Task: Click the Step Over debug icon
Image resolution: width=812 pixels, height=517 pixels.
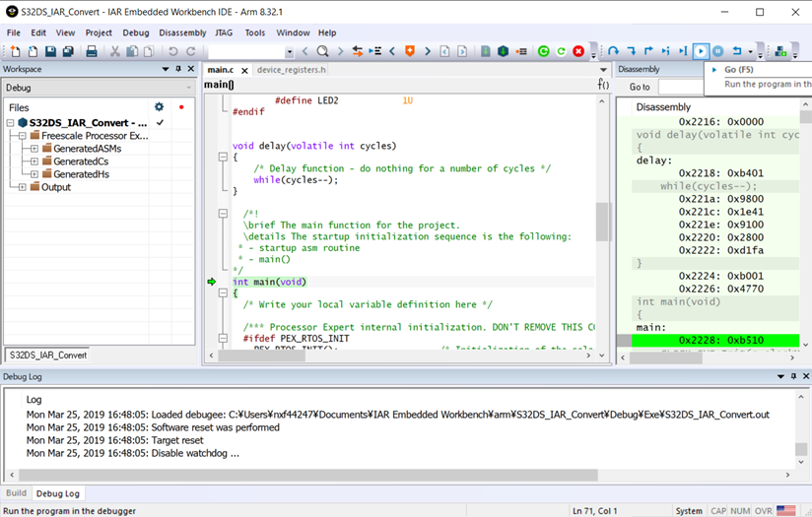Action: [x=614, y=51]
